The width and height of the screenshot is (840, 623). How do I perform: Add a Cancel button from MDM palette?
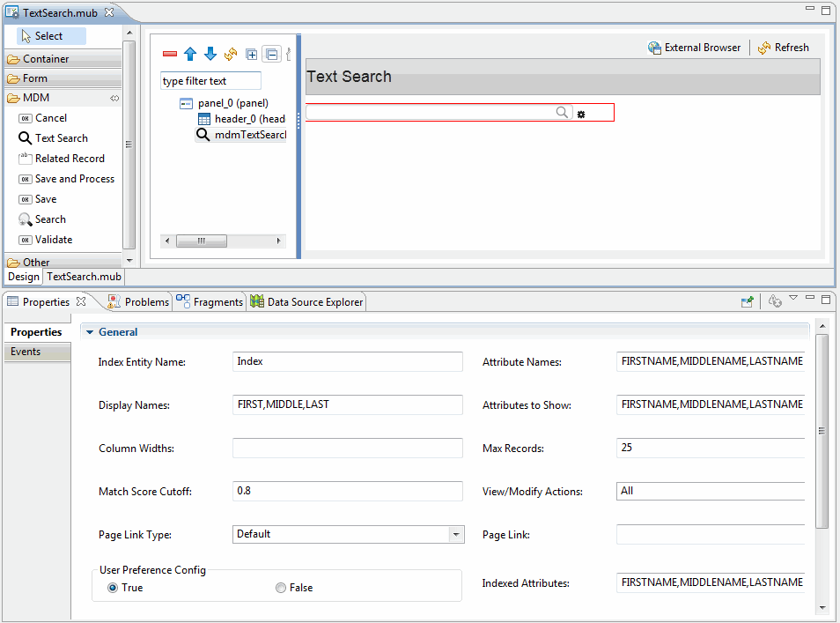tap(43, 118)
